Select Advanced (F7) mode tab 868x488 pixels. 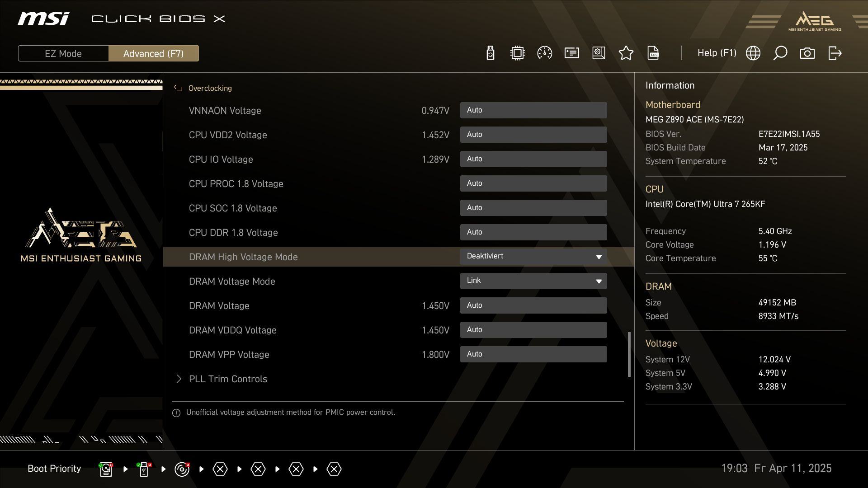tap(153, 53)
